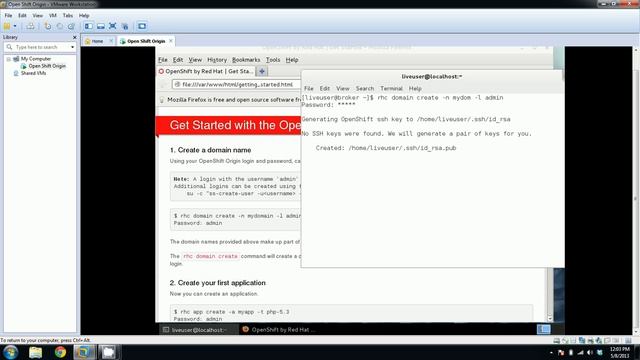Click VMware hard disk status icon
Image resolution: width=640 pixels, height=360 pixels.
[x=556, y=340]
